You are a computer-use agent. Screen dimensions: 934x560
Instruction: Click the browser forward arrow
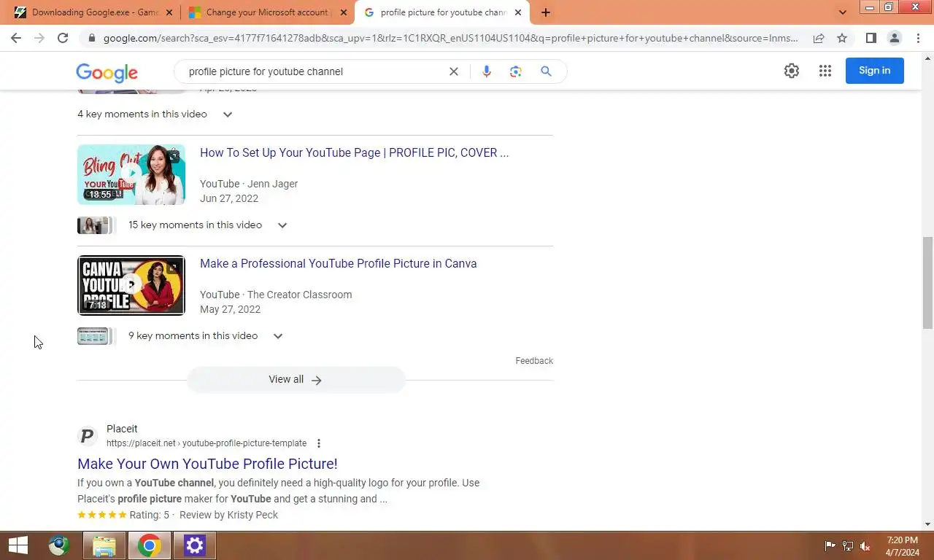pos(39,38)
